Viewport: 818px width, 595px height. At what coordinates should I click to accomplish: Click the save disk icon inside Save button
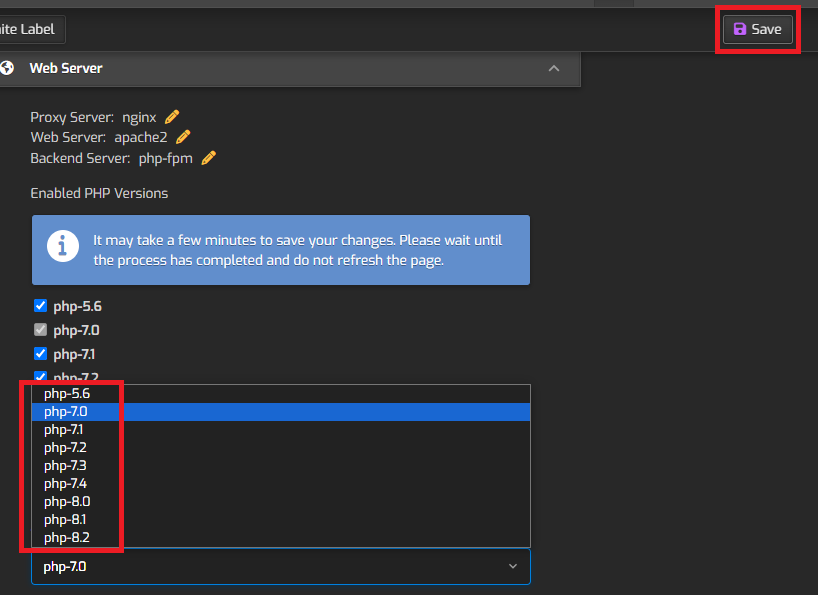tap(740, 29)
